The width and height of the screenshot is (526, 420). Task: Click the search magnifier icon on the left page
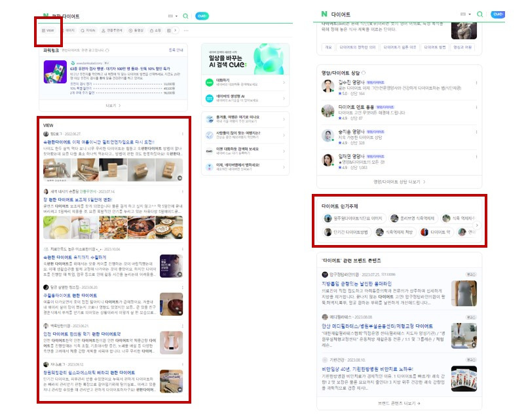coord(185,16)
